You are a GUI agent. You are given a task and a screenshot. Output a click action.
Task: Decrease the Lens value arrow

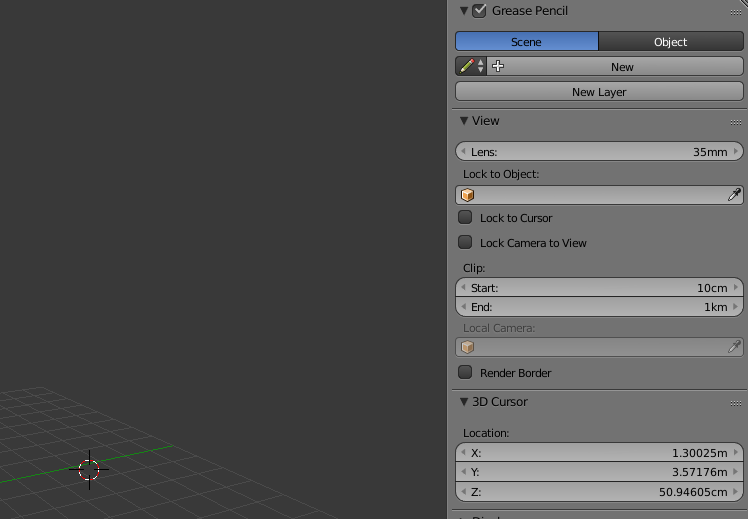[463, 151]
